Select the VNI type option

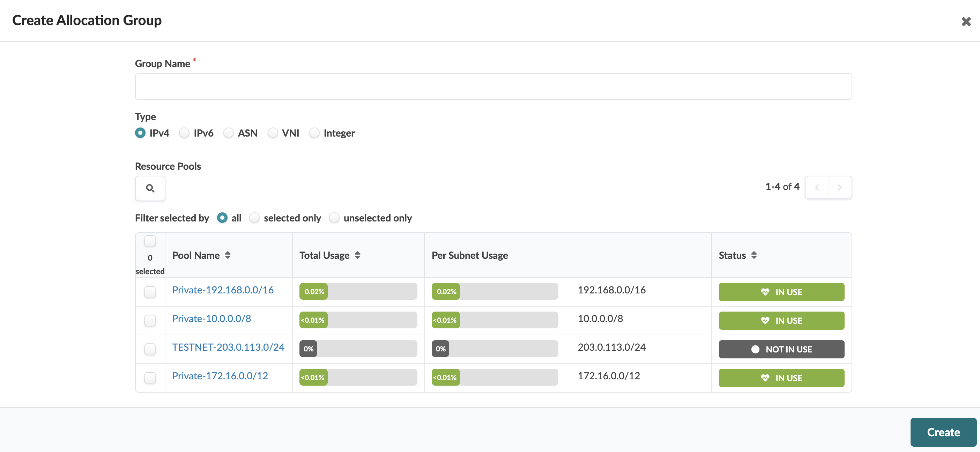click(x=273, y=133)
